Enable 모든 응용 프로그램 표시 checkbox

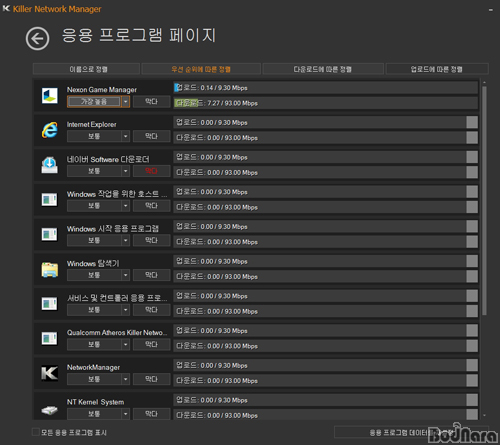(x=36, y=432)
